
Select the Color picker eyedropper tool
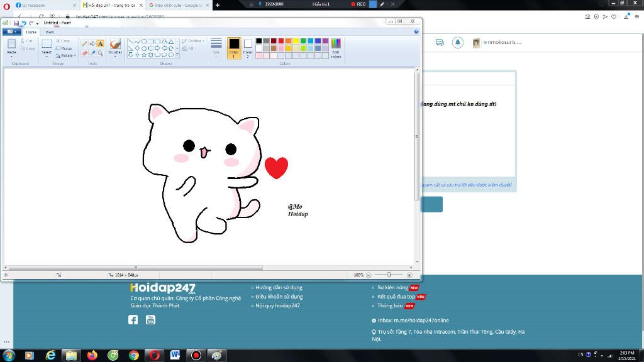coord(92,53)
